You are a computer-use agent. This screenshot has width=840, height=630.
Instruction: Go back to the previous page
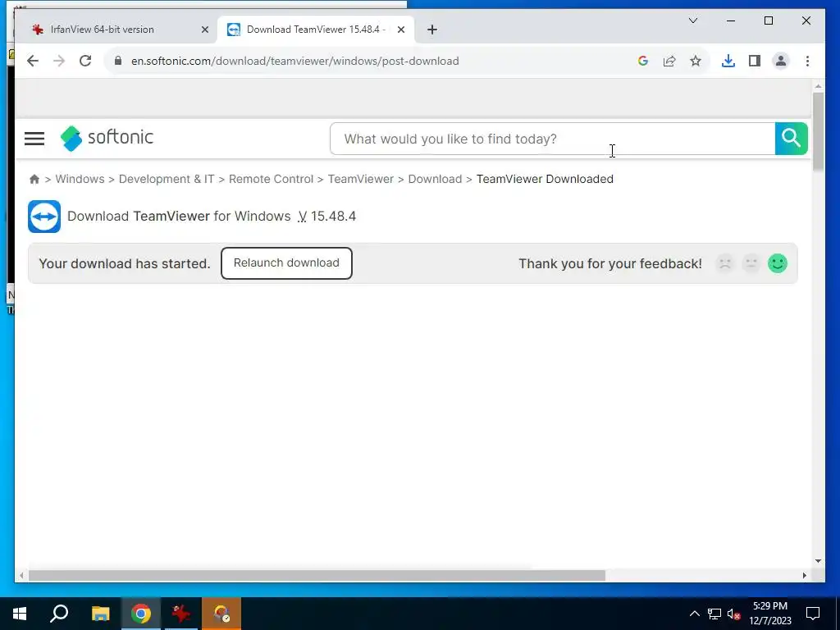click(33, 61)
